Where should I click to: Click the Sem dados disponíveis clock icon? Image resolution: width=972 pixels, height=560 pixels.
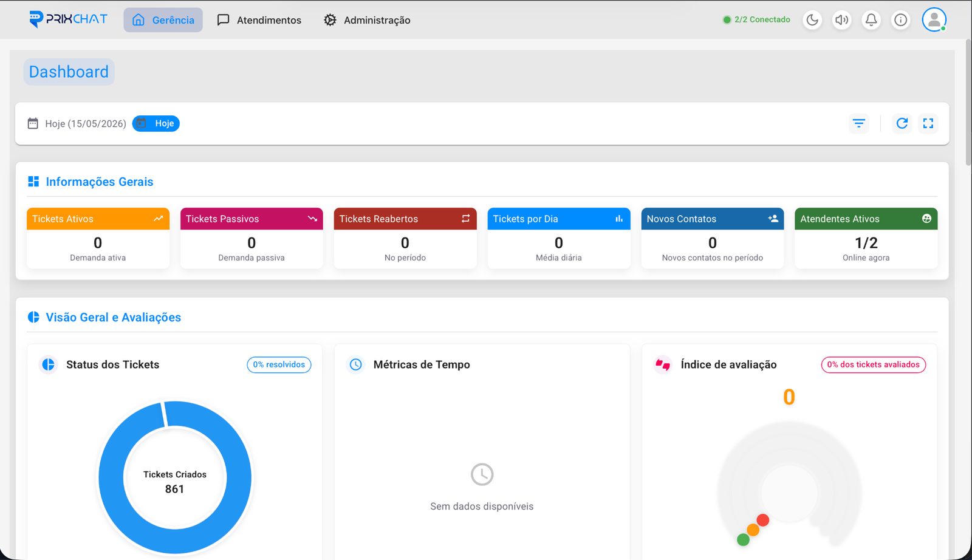coord(482,474)
